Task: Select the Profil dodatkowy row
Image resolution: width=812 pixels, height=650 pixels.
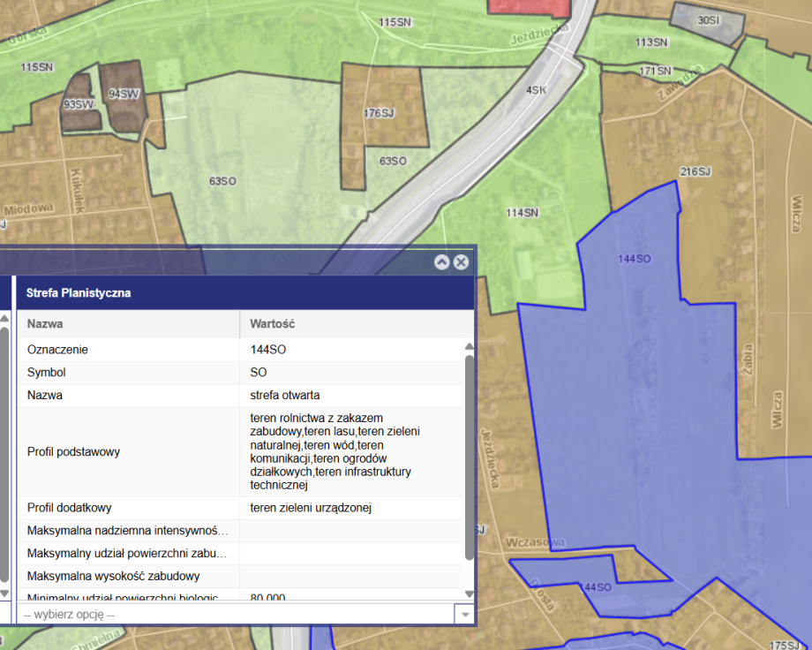Action: (240, 508)
